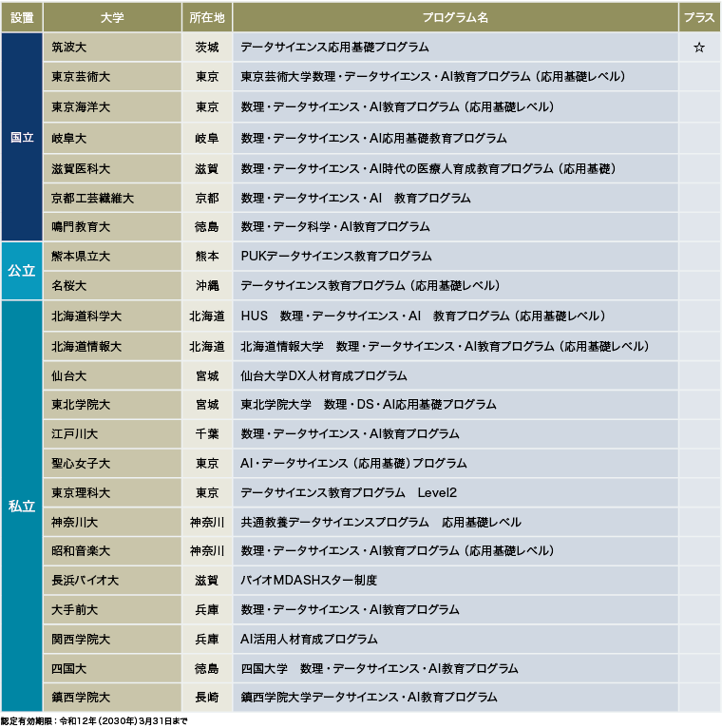The image size is (722, 728).
Task: Click university name 江戸川大
Action: pos(75,434)
